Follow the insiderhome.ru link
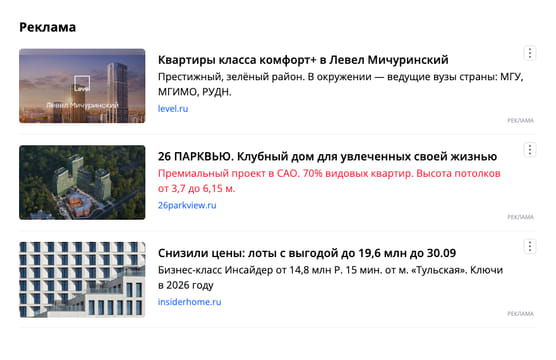 coord(189,302)
